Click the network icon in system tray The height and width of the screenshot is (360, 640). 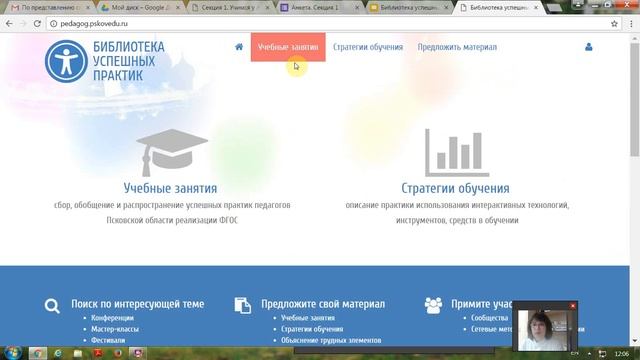point(602,353)
